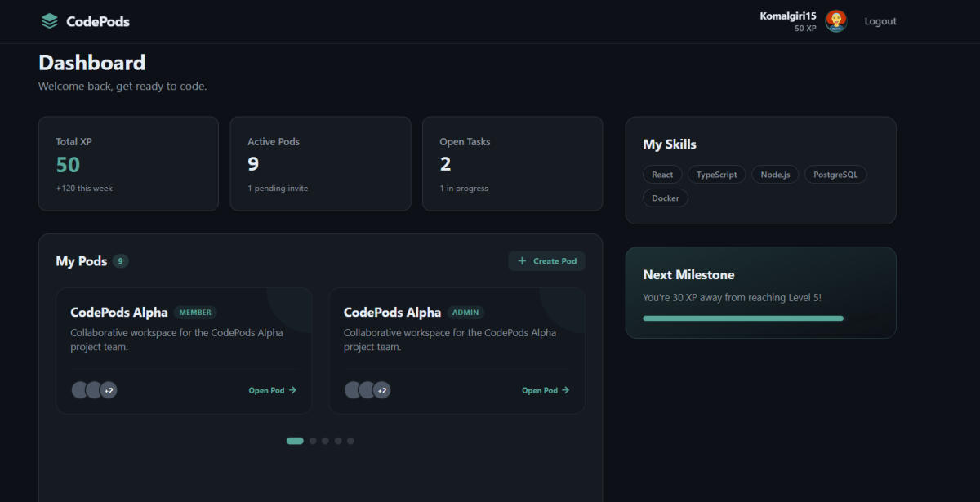Image resolution: width=980 pixels, height=502 pixels.
Task: Click the plus icon in Create Pod
Action: click(x=523, y=261)
